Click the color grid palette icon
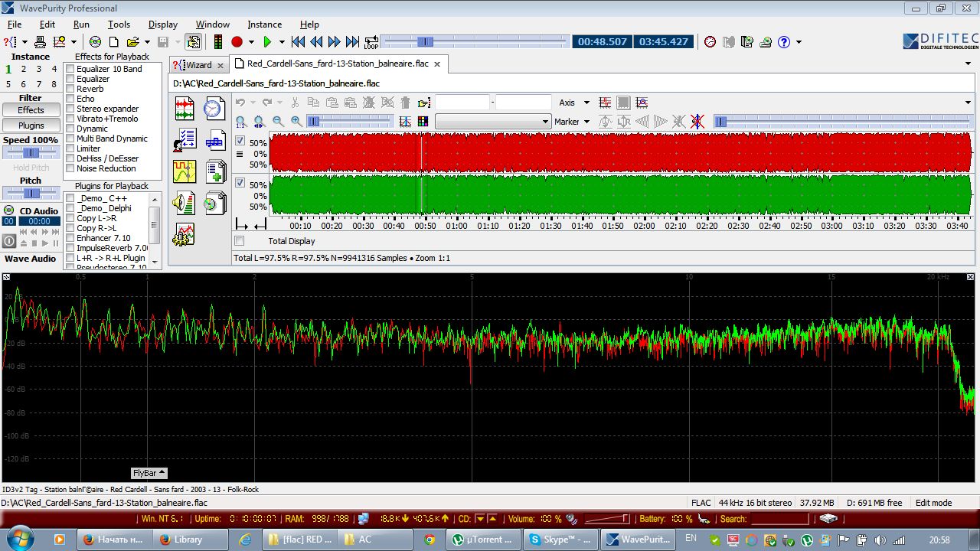Screen dimensions: 980x551 tap(423, 122)
